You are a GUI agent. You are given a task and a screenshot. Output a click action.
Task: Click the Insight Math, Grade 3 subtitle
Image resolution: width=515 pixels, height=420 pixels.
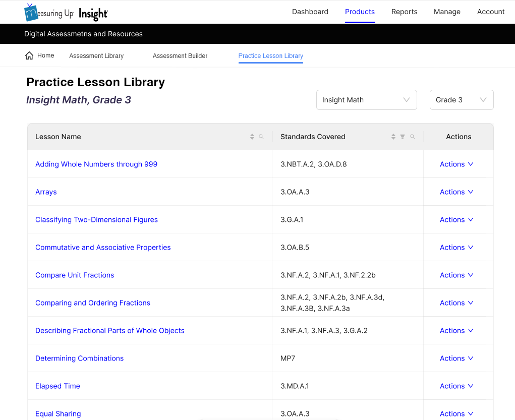pyautogui.click(x=79, y=100)
